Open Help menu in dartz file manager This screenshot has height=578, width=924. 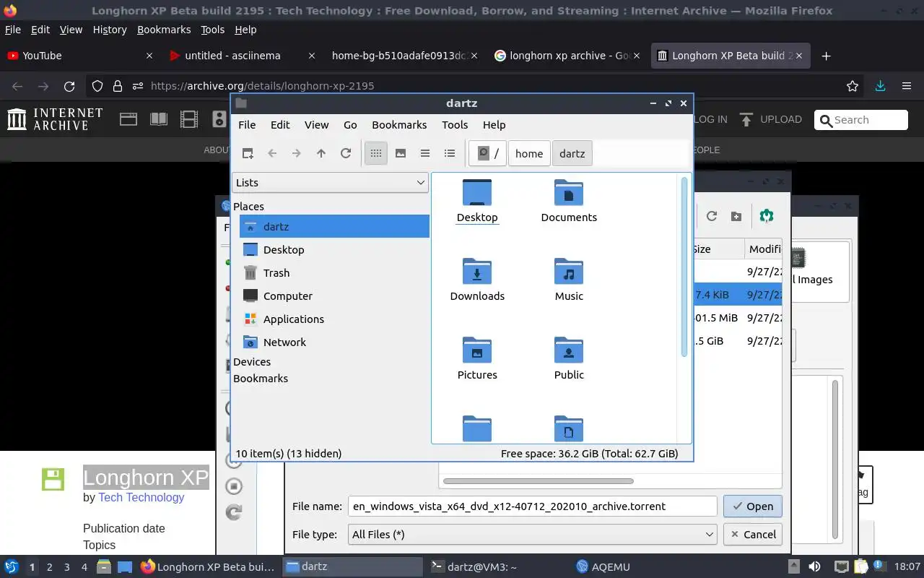click(494, 124)
